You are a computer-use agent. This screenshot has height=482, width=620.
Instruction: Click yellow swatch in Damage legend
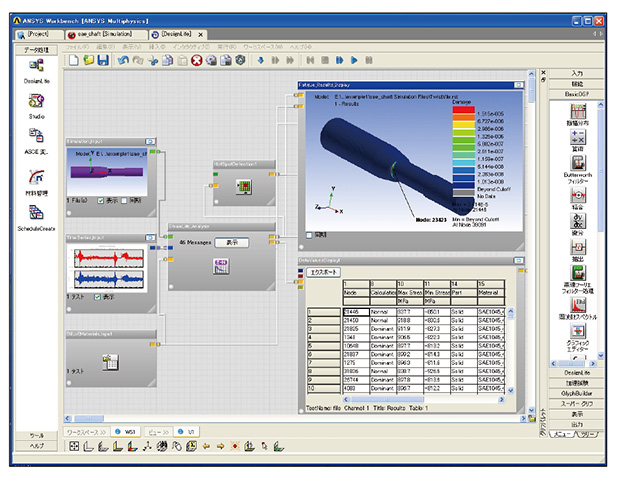tap(463, 125)
